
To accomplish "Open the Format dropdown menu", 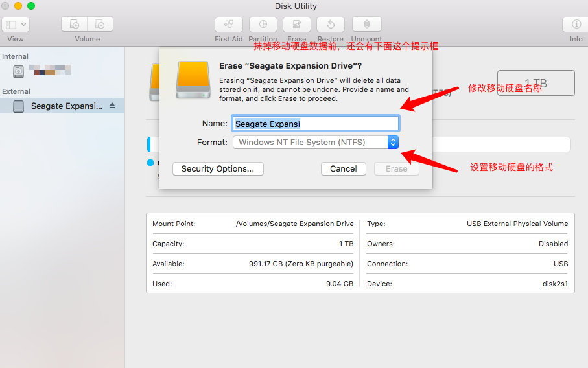I will click(x=315, y=142).
